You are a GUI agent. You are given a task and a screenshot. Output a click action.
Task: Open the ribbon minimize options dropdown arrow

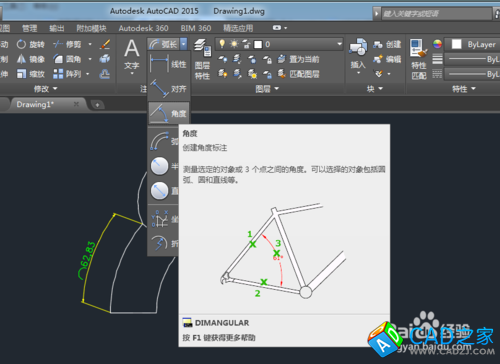pos(286,28)
